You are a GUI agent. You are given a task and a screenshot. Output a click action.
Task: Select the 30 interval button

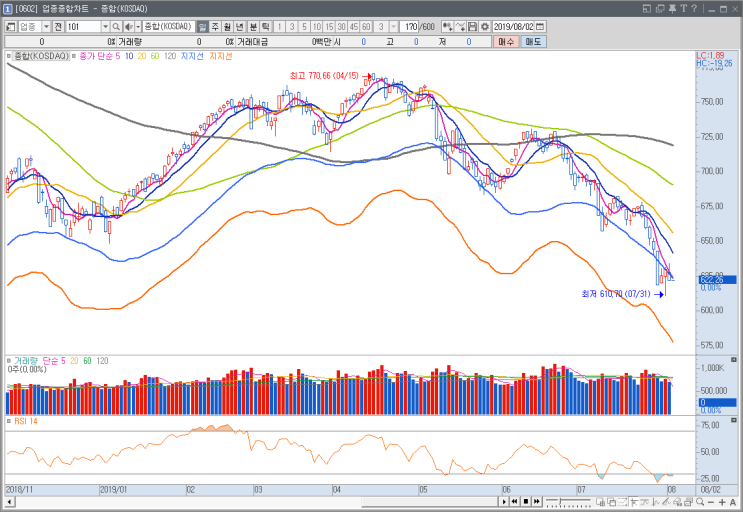point(341,27)
